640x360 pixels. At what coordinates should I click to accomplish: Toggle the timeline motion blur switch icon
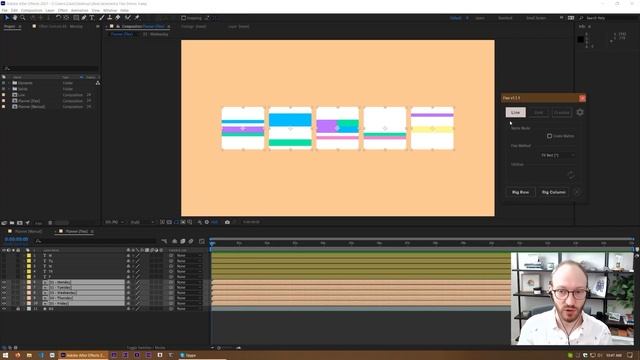pos(191,241)
